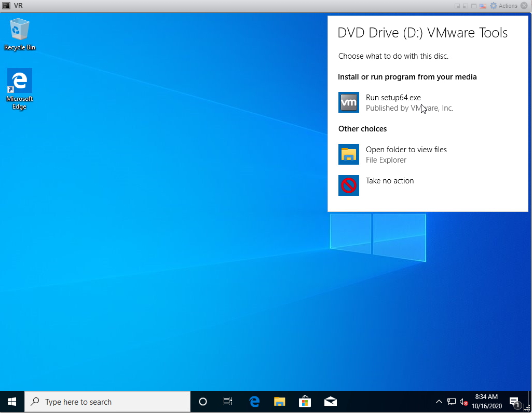Screen dimensions: 532x413
Task: Open the Action Center notifications icon
Action: pyautogui.click(x=515, y=402)
